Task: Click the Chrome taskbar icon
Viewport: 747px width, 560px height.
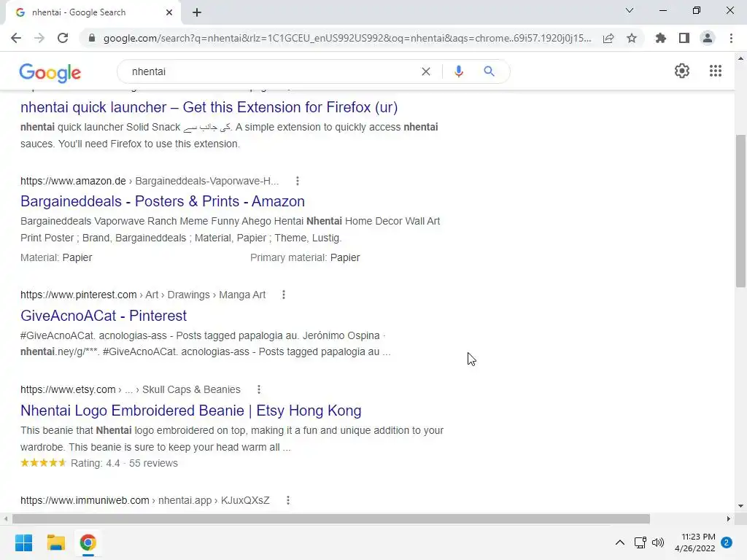Action: (88, 542)
